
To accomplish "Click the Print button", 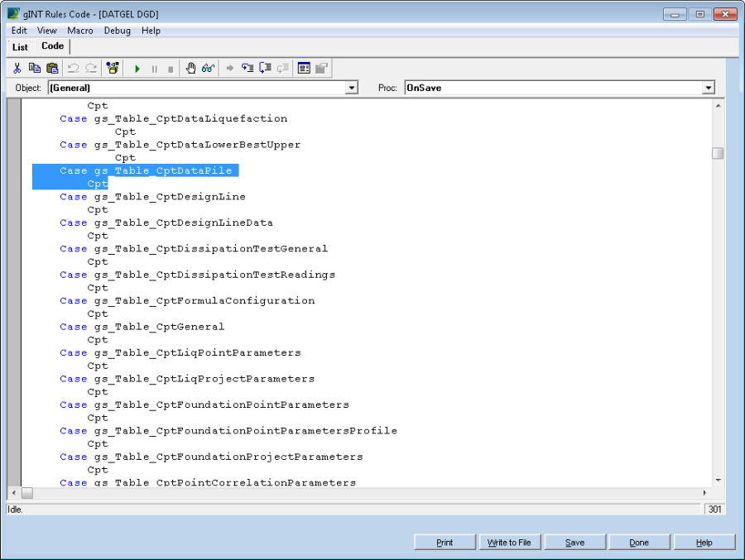I will [x=445, y=543].
